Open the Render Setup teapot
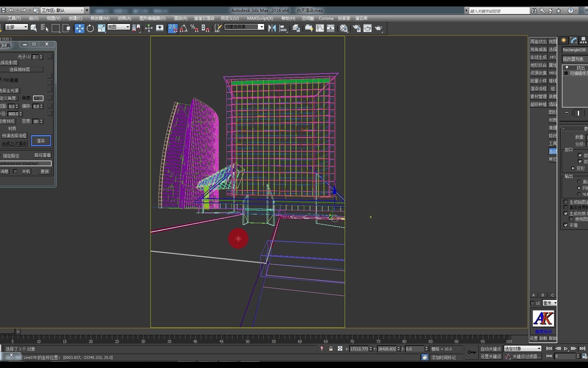Screen dimensions: 588x368 coord(357,28)
